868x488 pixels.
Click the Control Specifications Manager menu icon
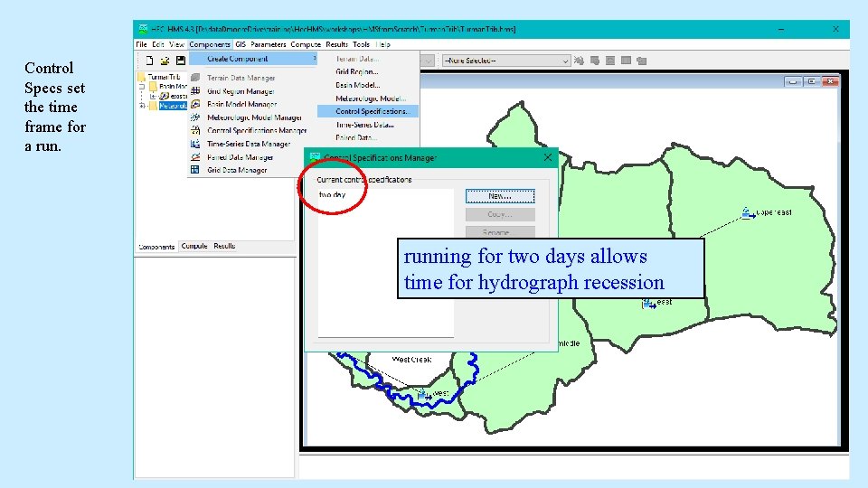tap(195, 130)
